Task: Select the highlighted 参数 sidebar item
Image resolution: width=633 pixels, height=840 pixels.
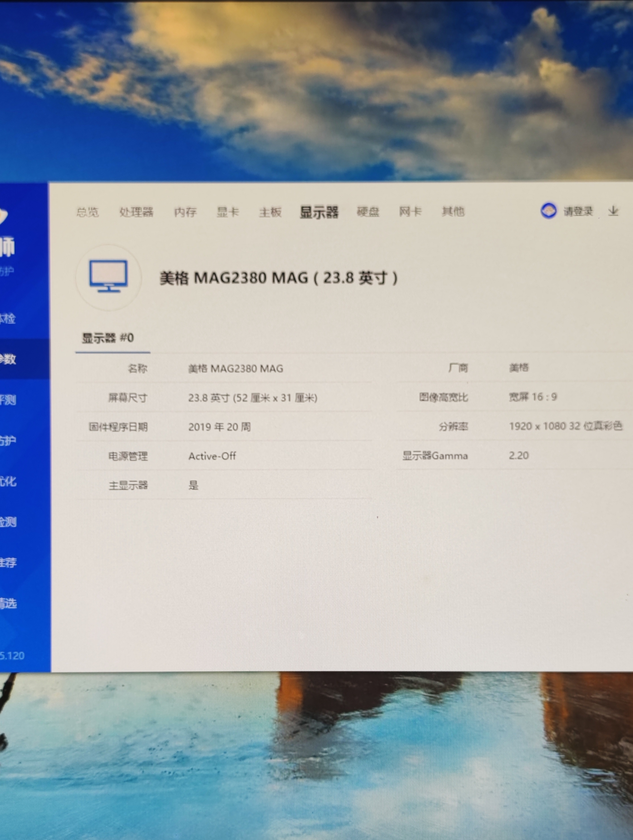Action: [24, 359]
